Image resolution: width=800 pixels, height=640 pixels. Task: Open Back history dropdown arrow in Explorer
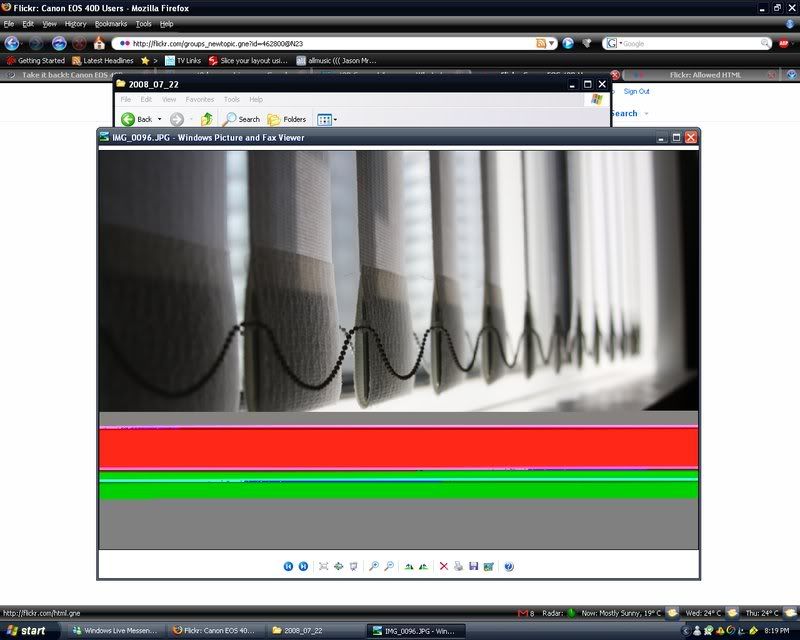point(159,119)
